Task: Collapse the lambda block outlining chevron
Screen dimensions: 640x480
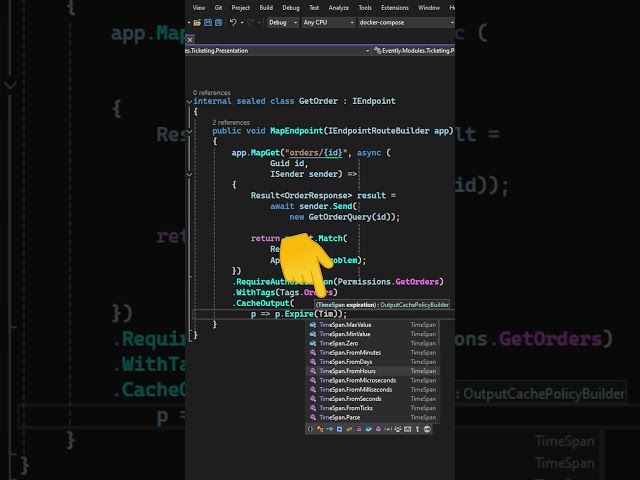Action: [189, 175]
